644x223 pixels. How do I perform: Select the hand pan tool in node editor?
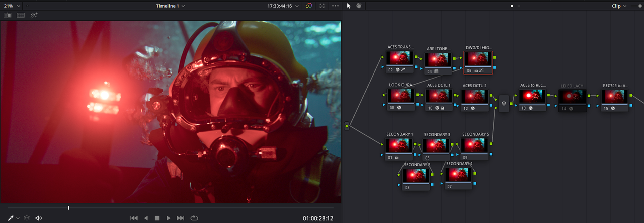(x=359, y=6)
